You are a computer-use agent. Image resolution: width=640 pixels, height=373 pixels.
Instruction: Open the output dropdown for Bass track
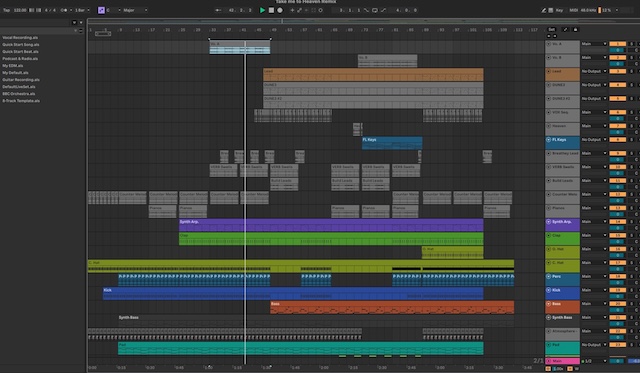tap(594, 304)
